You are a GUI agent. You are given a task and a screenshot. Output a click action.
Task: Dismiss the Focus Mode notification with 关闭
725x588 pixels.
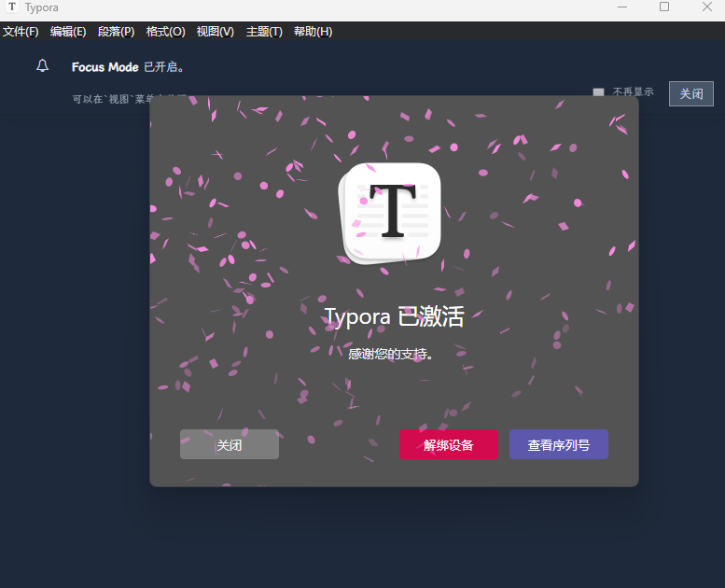click(691, 94)
